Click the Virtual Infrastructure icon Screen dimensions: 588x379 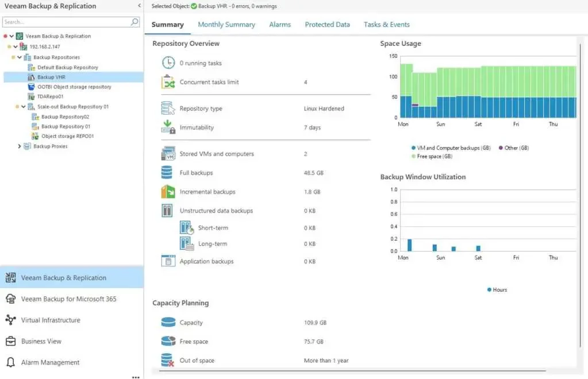[10, 320]
